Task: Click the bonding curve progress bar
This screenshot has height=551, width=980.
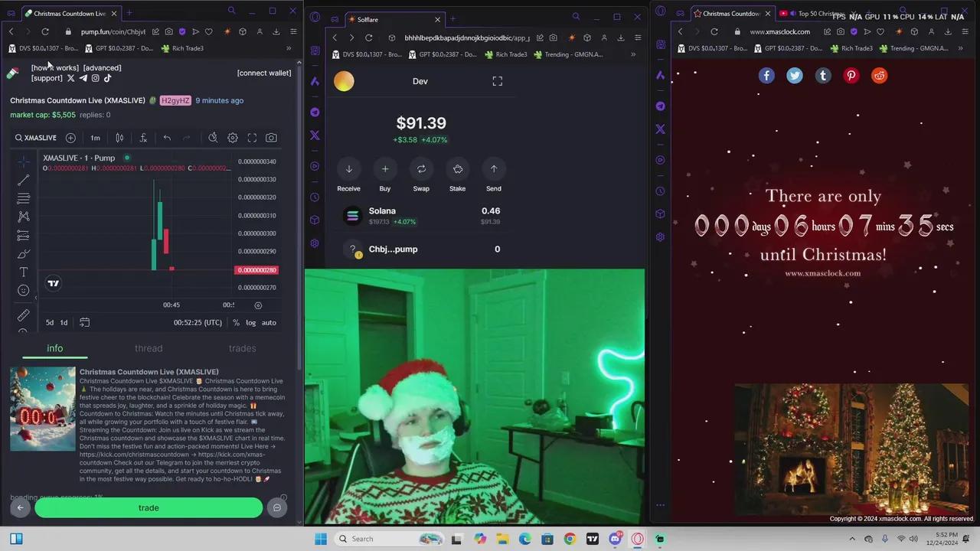Action: click(x=54, y=497)
